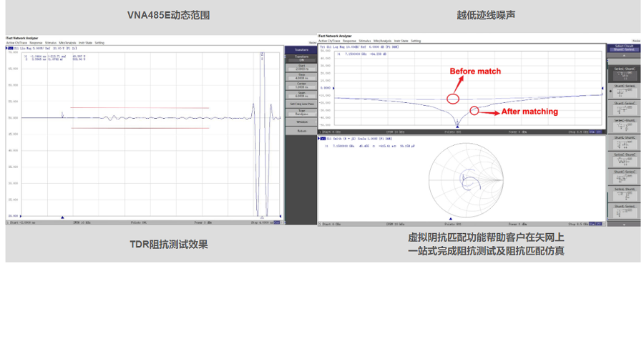Click the Return softkey
Screen dimensions: 644x344
click(x=301, y=131)
